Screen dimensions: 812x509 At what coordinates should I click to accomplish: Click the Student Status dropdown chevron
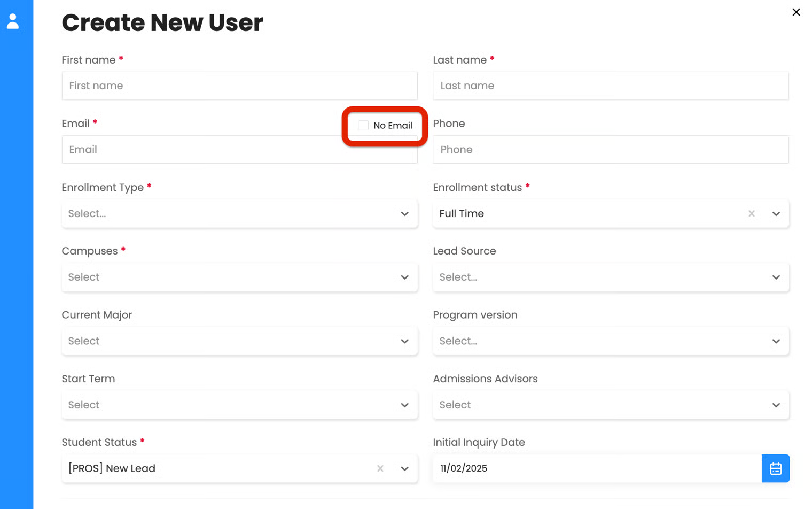[x=404, y=469]
